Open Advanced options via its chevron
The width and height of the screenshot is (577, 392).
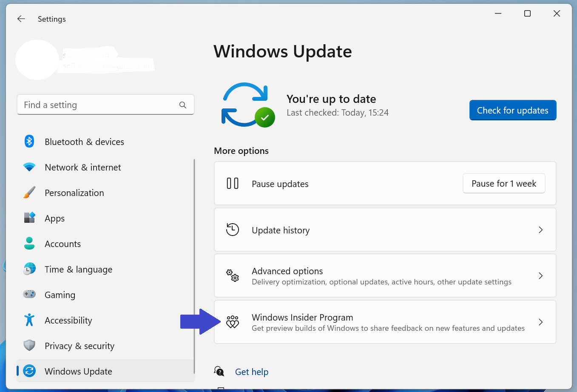pos(540,276)
